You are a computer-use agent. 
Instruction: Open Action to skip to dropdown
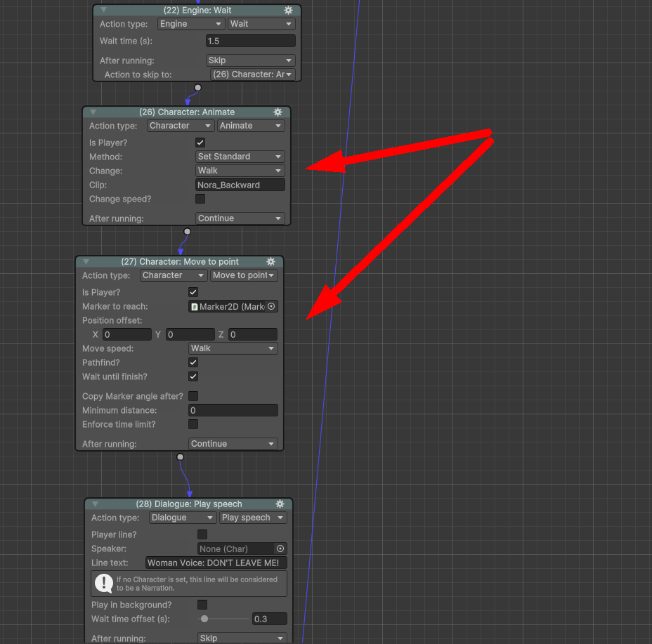tap(253, 74)
